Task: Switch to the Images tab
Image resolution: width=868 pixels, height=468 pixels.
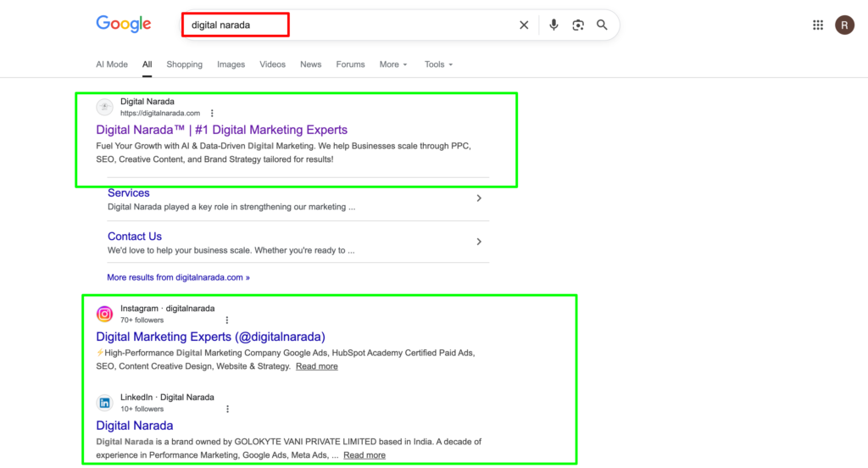Action: pos(231,64)
